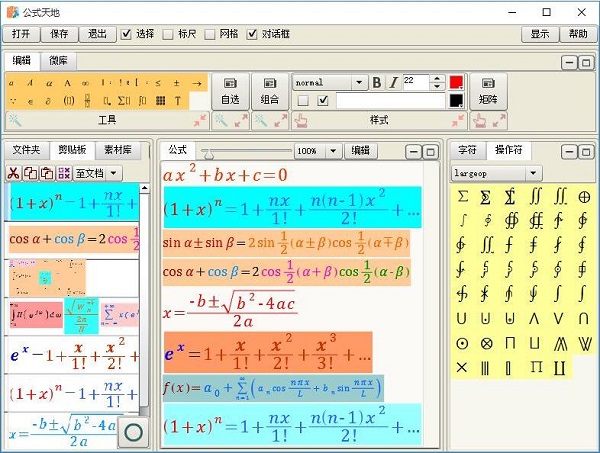Click the red color swatch in style panel
The image size is (600, 453).
(x=456, y=83)
